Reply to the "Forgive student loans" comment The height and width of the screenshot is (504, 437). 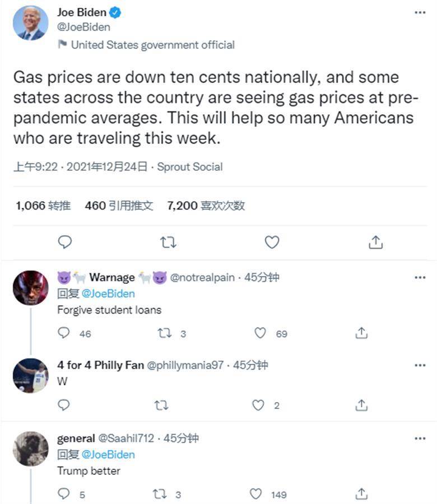64,333
